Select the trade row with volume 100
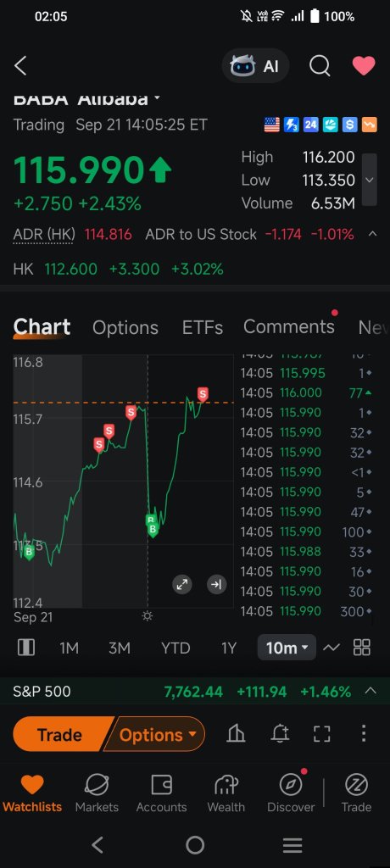390x868 pixels. 306,532
